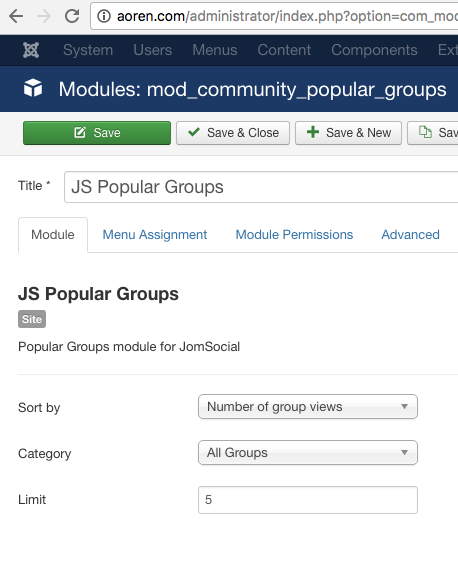Expand the Category All Groups dropdown
This screenshot has width=458, height=562.
(x=308, y=453)
